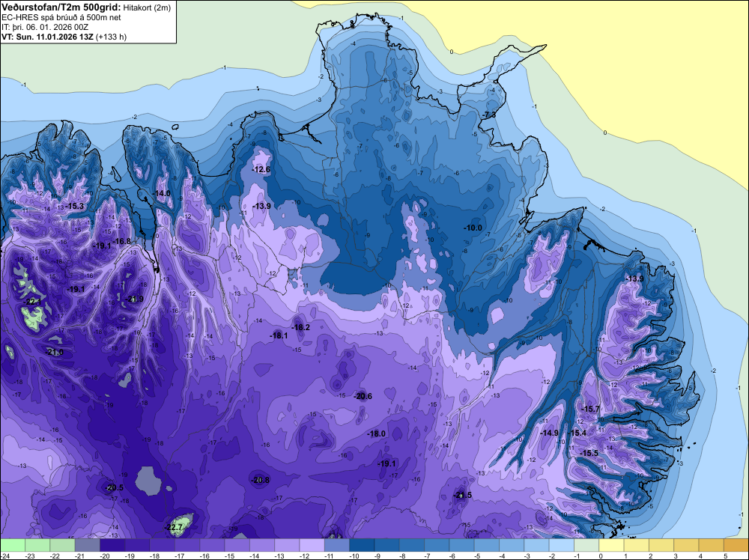Viewport: 749px width, 560px height.
Task: Click the '4' legend scale label
Action: 700,556
